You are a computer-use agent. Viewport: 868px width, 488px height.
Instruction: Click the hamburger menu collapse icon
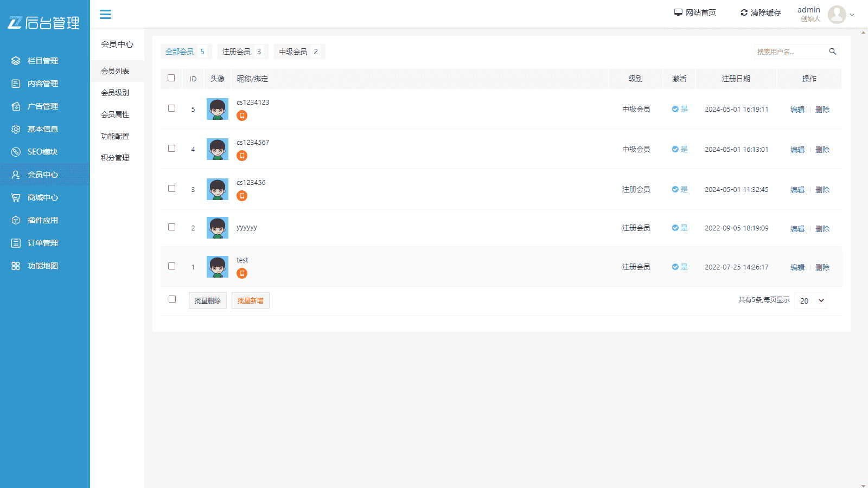tap(105, 15)
